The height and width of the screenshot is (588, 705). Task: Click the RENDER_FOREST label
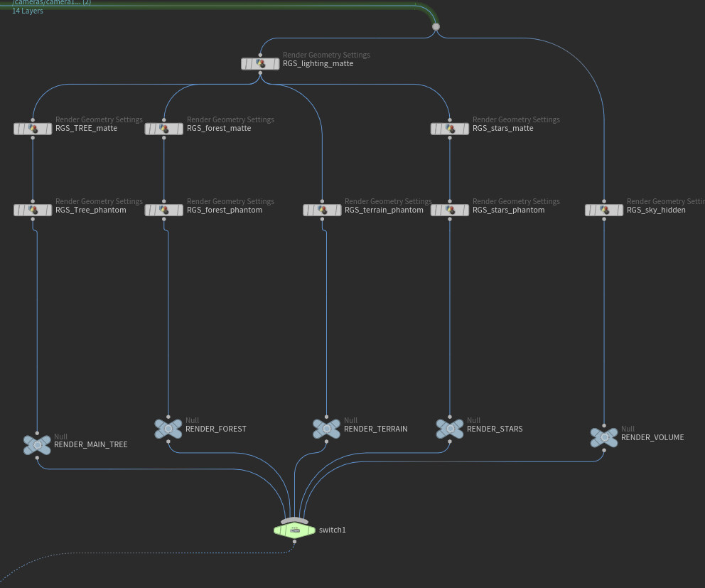click(x=216, y=429)
